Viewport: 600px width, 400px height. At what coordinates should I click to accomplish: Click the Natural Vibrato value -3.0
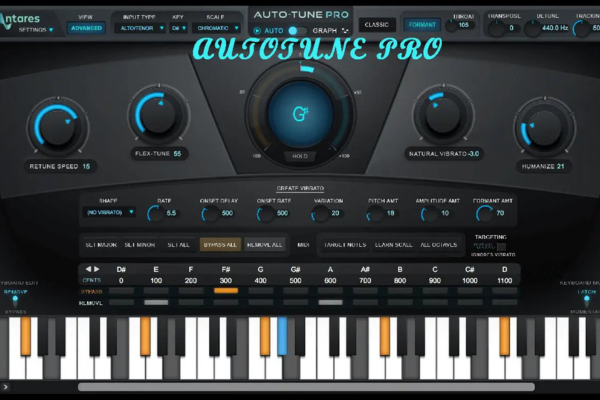474,154
